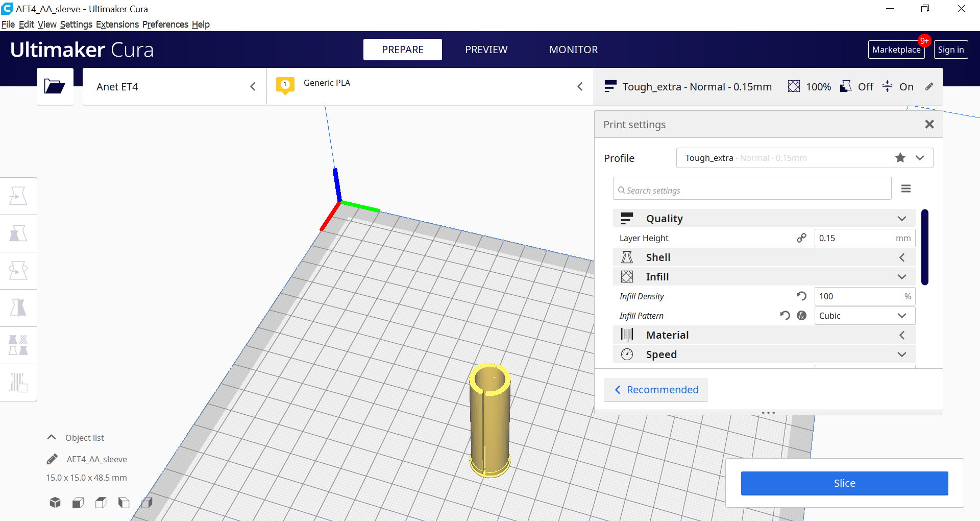Open the Profile Tough_extra dropdown
This screenshot has height=521, width=980.
click(x=804, y=158)
